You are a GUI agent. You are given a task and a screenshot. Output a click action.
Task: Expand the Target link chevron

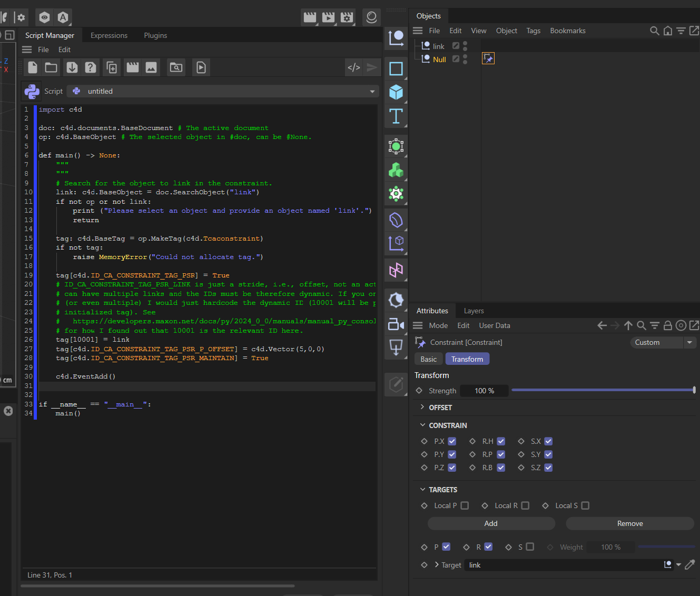point(437,564)
